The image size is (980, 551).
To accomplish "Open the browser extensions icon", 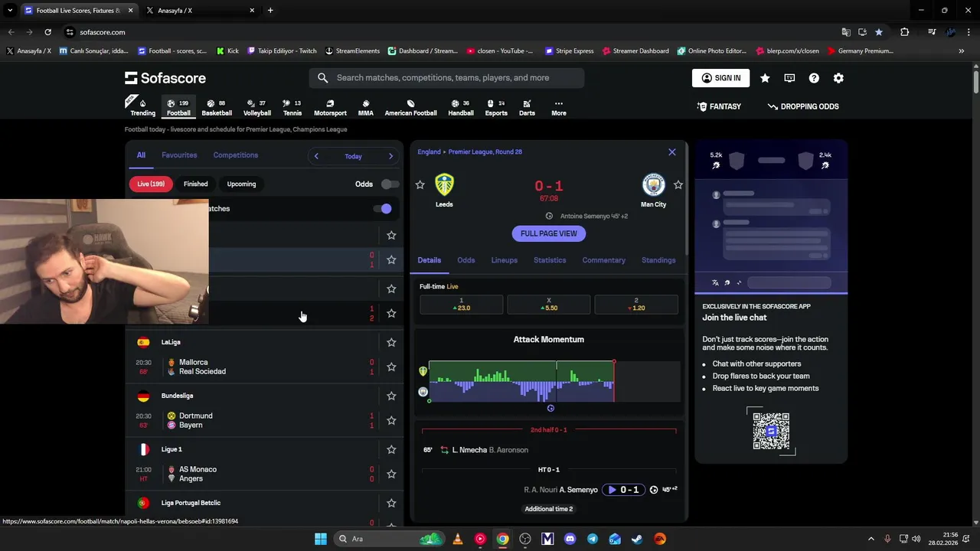I will click(904, 32).
